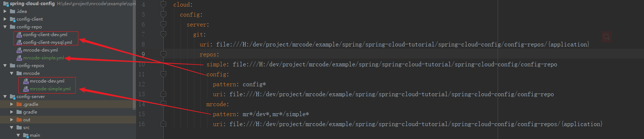This screenshot has height=139, width=644.
Task: Click mrcode-dev.yml icon under config-repo
Action: click(x=19, y=50)
